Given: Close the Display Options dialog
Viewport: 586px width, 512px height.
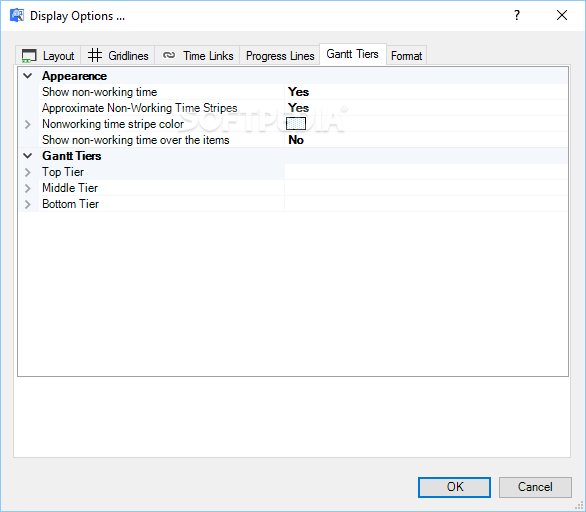Looking at the screenshot, I should tap(562, 15).
